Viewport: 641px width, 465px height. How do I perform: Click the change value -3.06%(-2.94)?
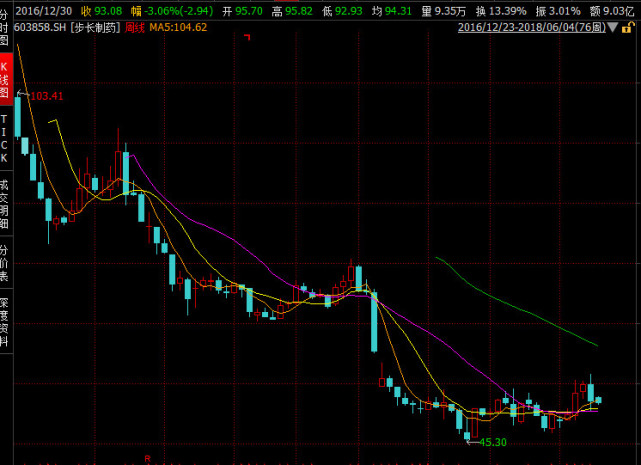[x=179, y=11]
